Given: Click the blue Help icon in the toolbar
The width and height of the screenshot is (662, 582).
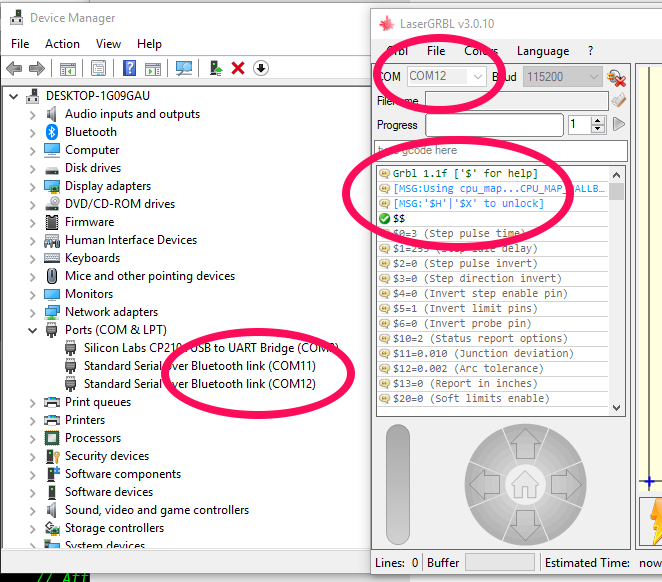Looking at the screenshot, I should [130, 68].
